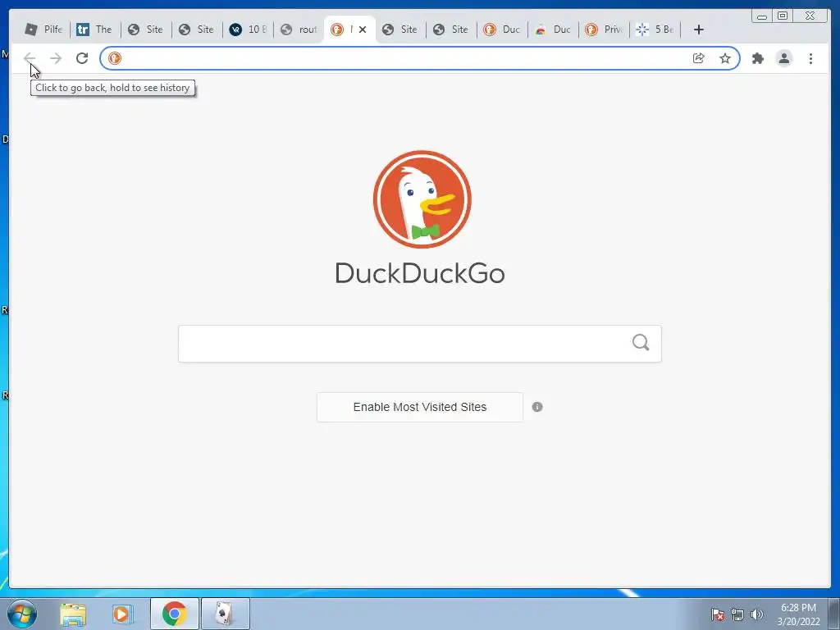Click the magnifier search icon

641,343
